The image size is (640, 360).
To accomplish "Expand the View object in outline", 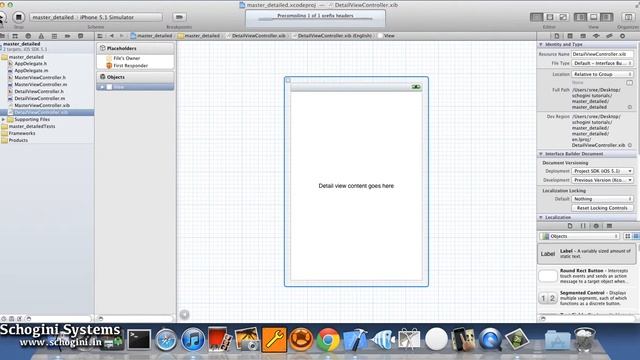I will 102,87.
